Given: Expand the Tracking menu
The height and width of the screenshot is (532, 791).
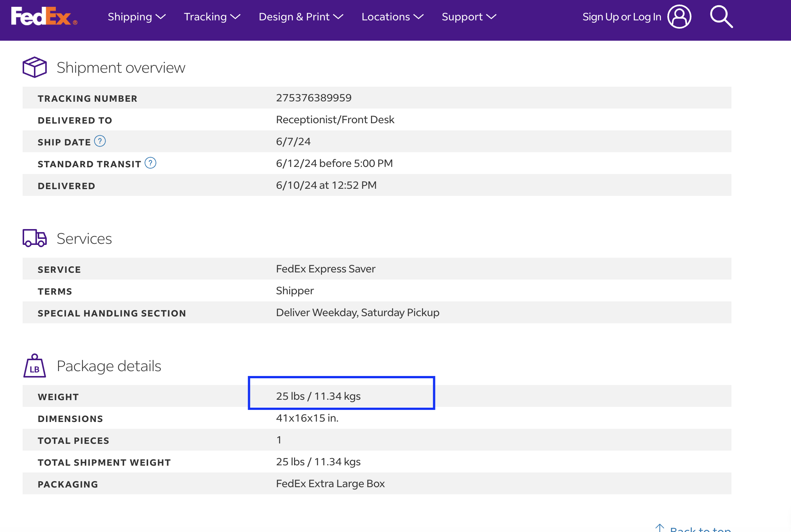Looking at the screenshot, I should tap(212, 17).
